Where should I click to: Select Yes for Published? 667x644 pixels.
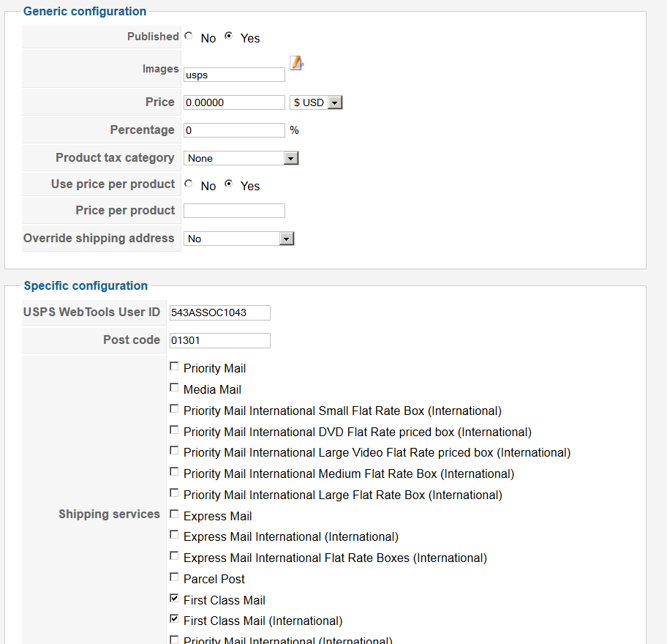tap(229, 36)
